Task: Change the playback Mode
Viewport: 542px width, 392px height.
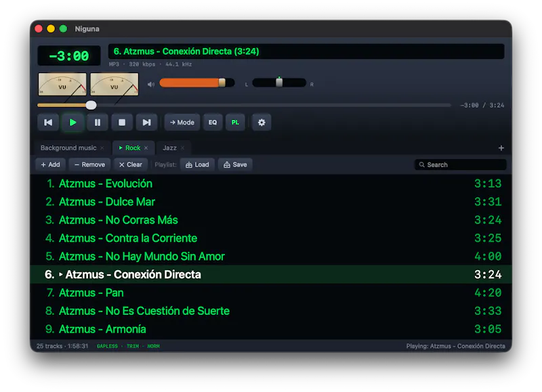Action: [182, 123]
